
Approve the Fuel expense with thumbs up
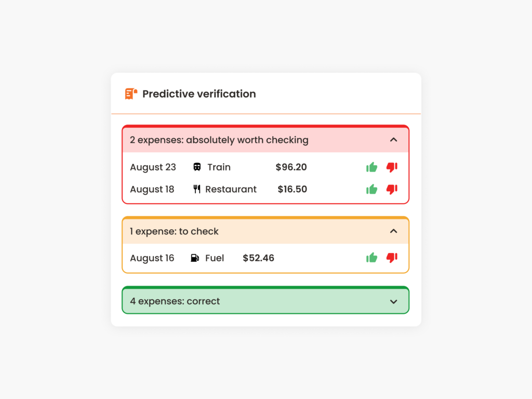371,257
